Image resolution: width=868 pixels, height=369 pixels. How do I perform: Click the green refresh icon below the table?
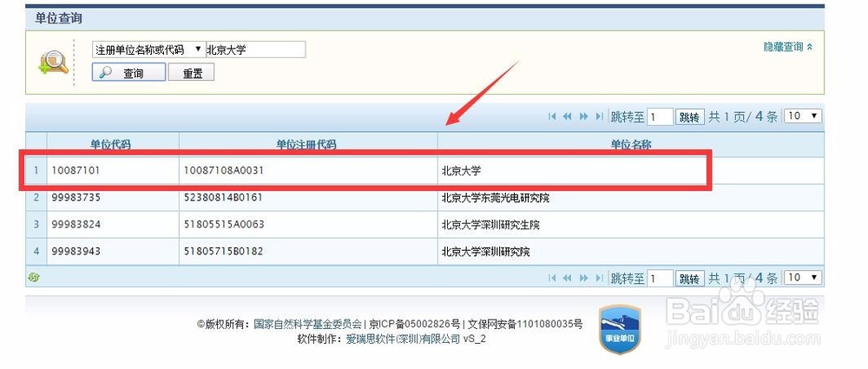[x=33, y=277]
